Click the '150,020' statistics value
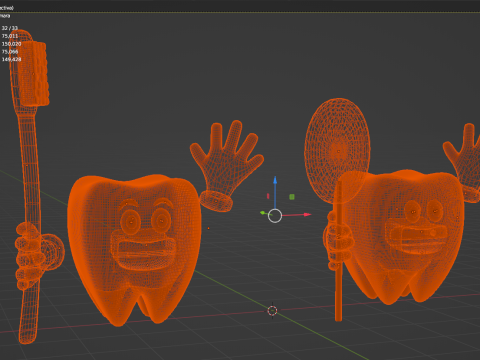This screenshot has height=360, width=480. [11, 44]
